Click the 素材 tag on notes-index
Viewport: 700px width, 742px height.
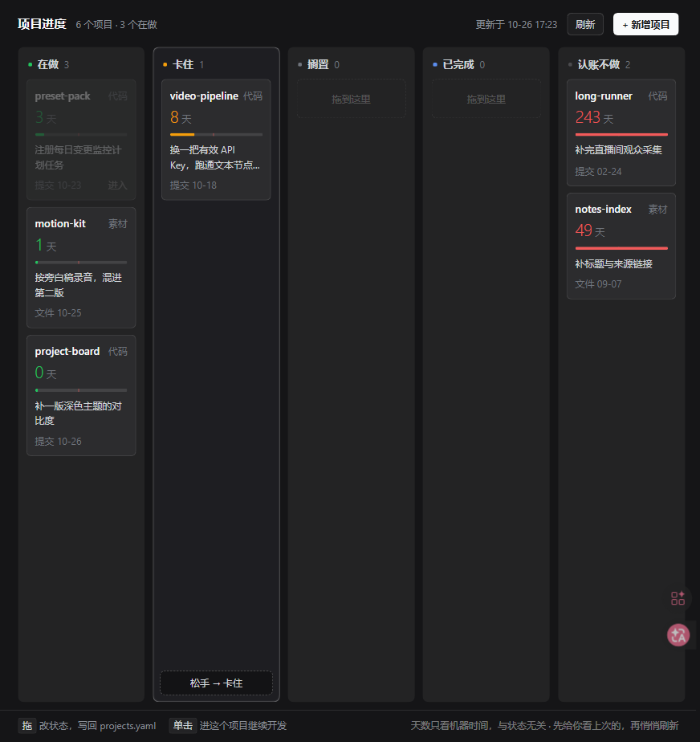[657, 209]
